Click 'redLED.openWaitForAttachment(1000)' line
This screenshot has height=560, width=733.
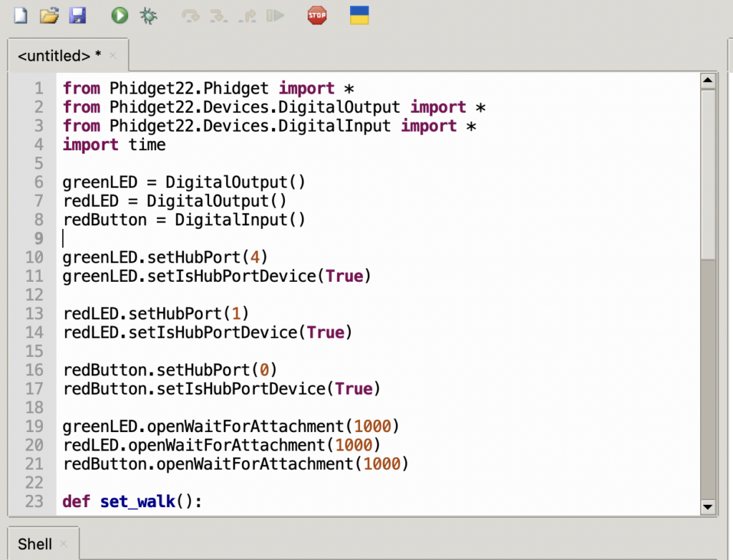pyautogui.click(x=222, y=445)
